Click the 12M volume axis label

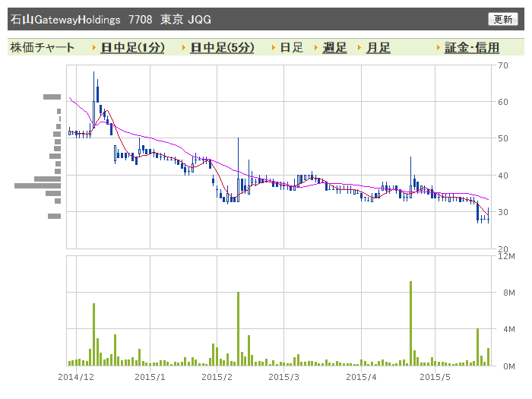point(506,256)
